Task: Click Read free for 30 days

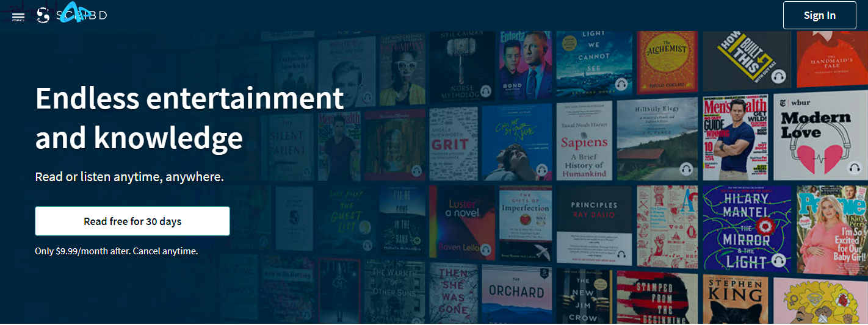Action: (132, 221)
